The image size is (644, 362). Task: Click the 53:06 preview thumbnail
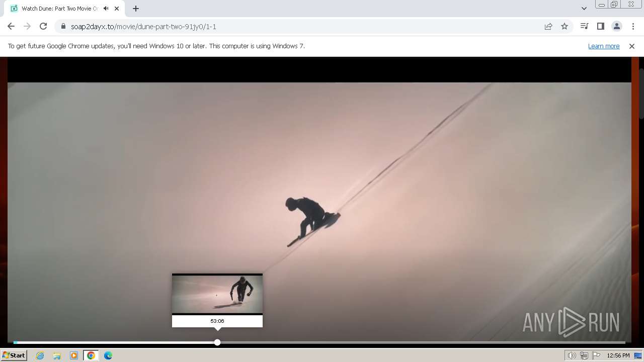217,295
